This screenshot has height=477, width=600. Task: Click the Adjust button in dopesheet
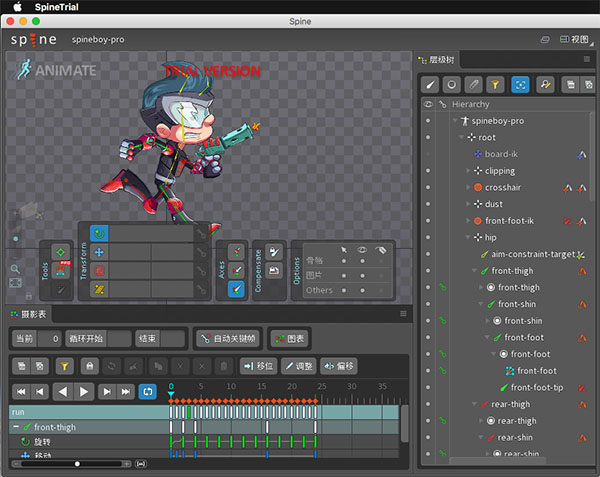tap(299, 366)
